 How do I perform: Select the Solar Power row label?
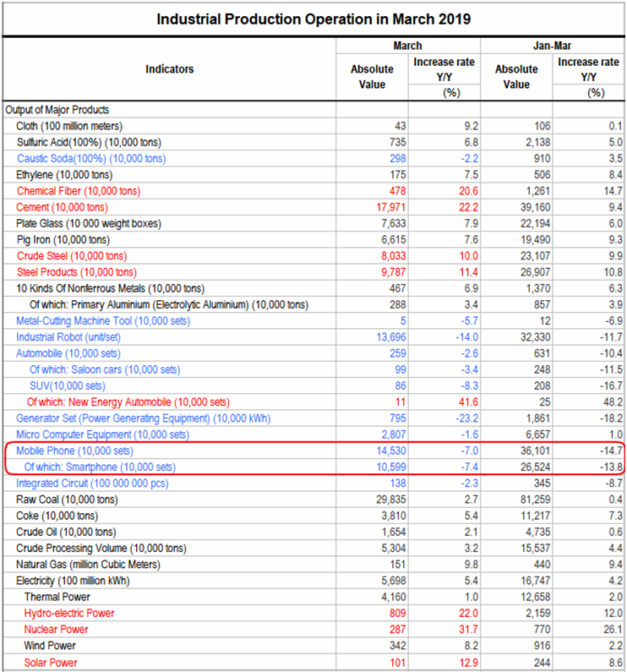point(51,663)
